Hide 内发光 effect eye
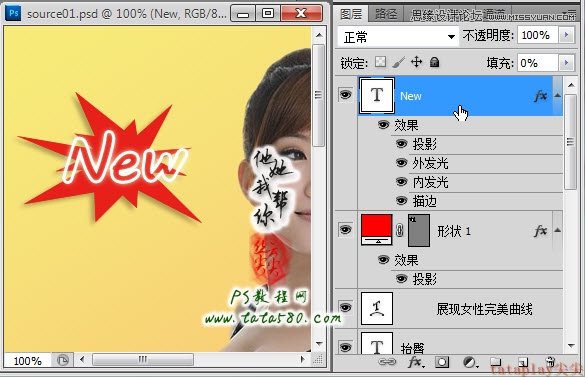Viewport: 585px width, 377px height. [401, 182]
